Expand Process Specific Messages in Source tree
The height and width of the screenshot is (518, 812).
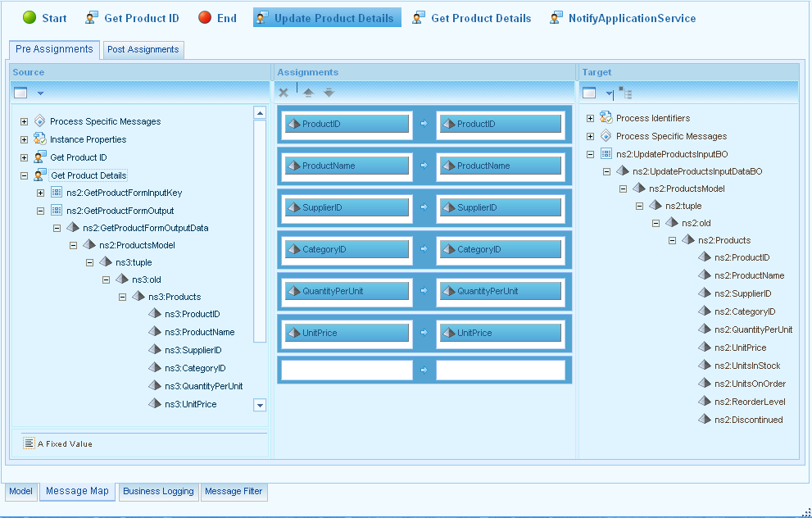(24, 121)
